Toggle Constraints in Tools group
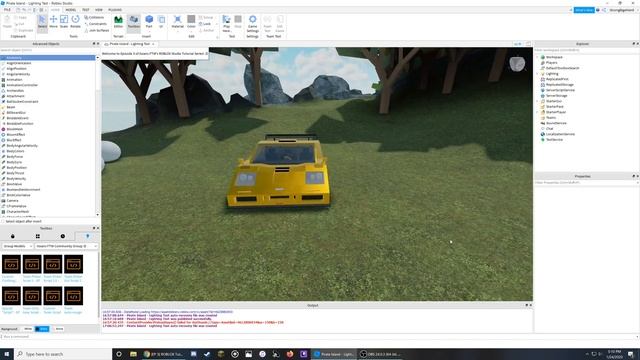 [96, 24]
